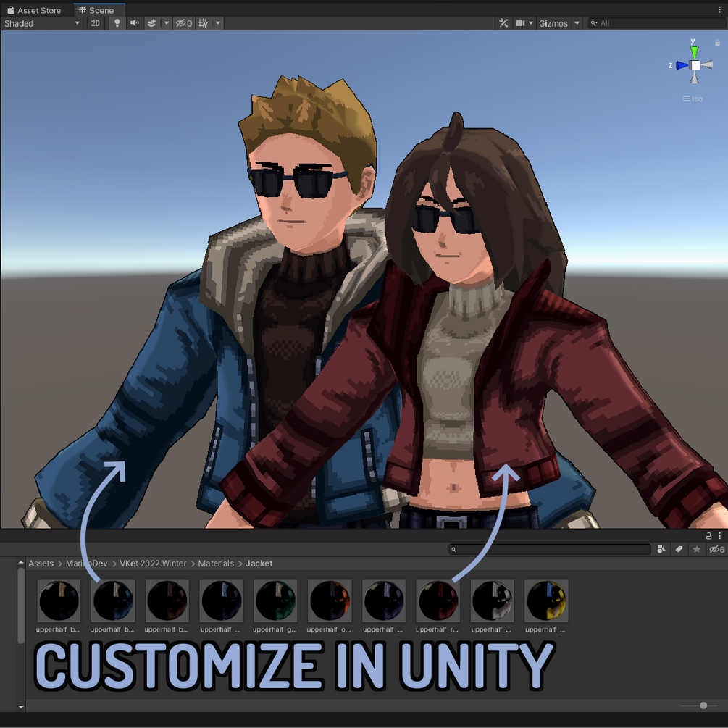Open scene effects dropdown arrow

[166, 23]
